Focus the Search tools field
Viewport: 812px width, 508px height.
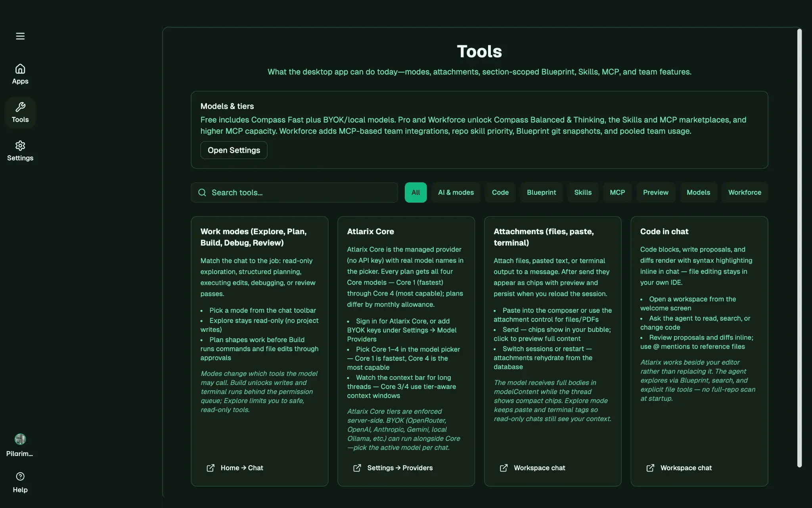tap(294, 192)
